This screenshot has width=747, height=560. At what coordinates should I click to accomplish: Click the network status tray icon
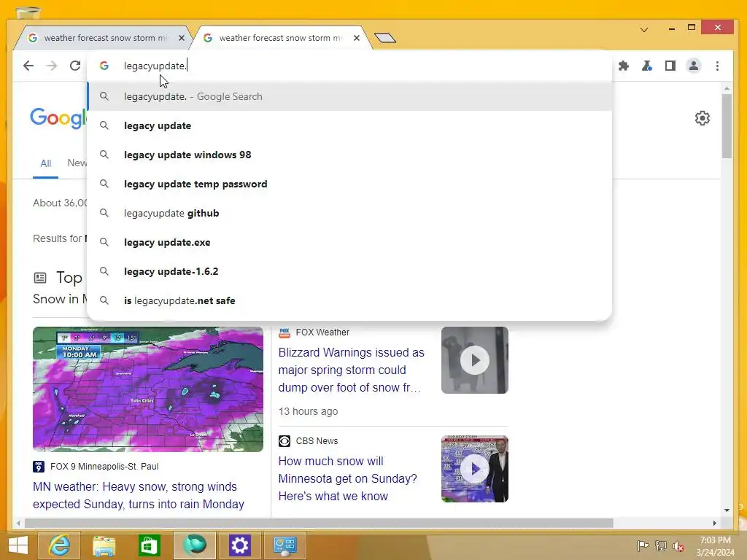(661, 545)
